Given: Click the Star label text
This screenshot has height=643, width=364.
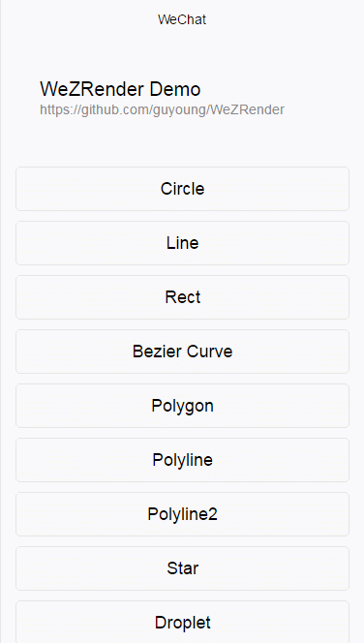Looking at the screenshot, I should pos(182,568).
